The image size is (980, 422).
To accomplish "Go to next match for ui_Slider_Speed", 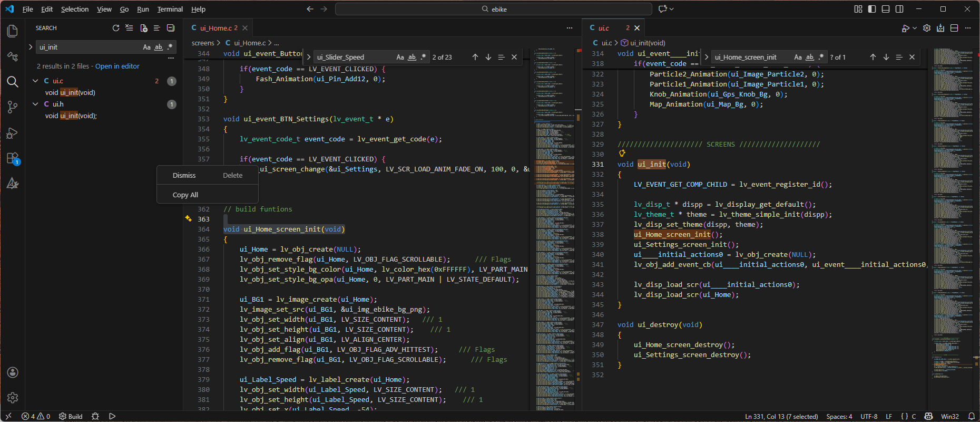I will point(488,57).
